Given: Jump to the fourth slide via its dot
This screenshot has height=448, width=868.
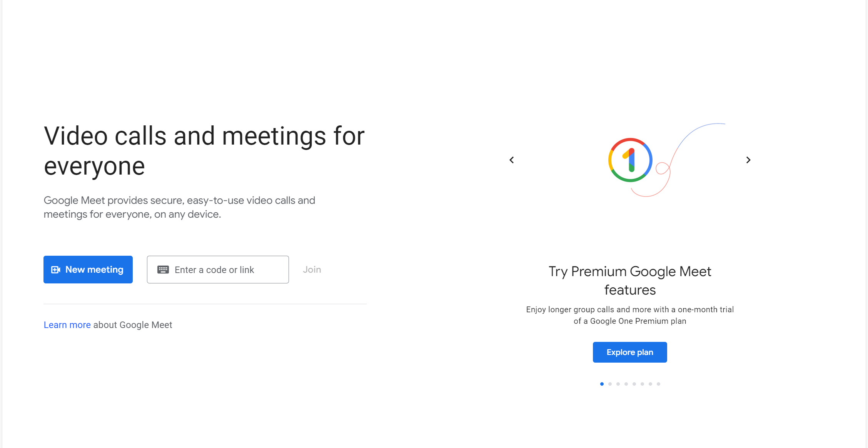Looking at the screenshot, I should pos(626,384).
